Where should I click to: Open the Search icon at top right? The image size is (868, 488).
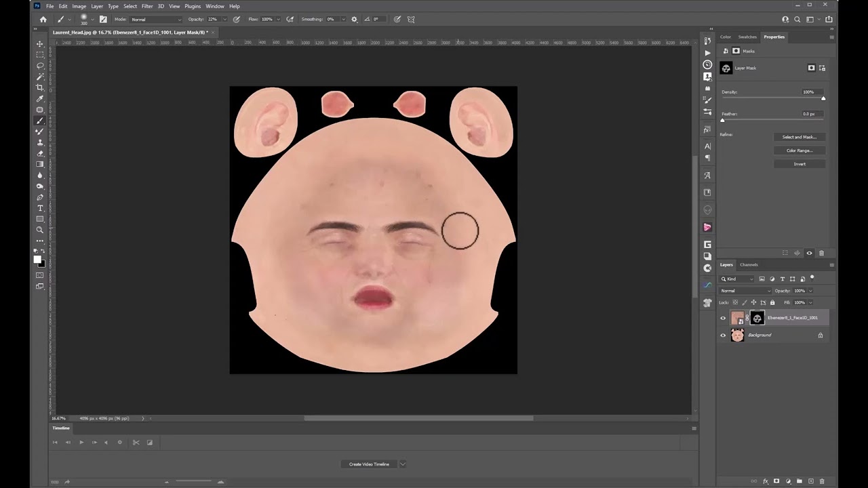click(x=797, y=20)
